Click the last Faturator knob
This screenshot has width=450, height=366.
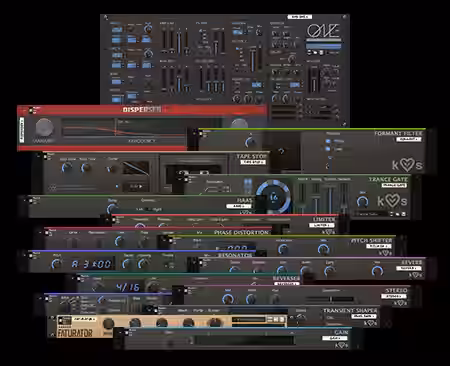click(x=214, y=323)
